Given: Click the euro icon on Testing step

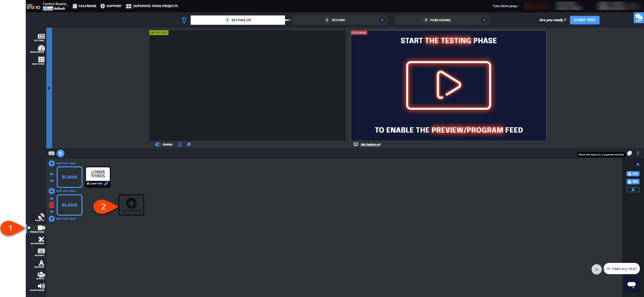Looking at the screenshot, I should pos(382,20).
